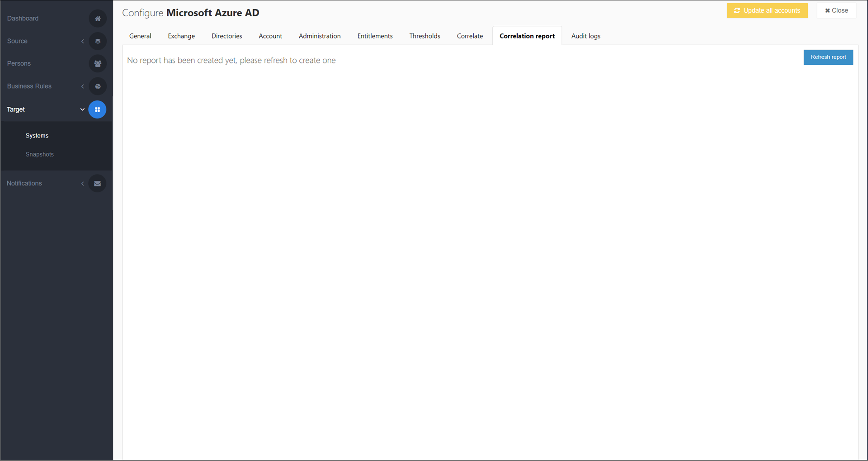
Task: Switch to the General tab
Action: click(140, 36)
